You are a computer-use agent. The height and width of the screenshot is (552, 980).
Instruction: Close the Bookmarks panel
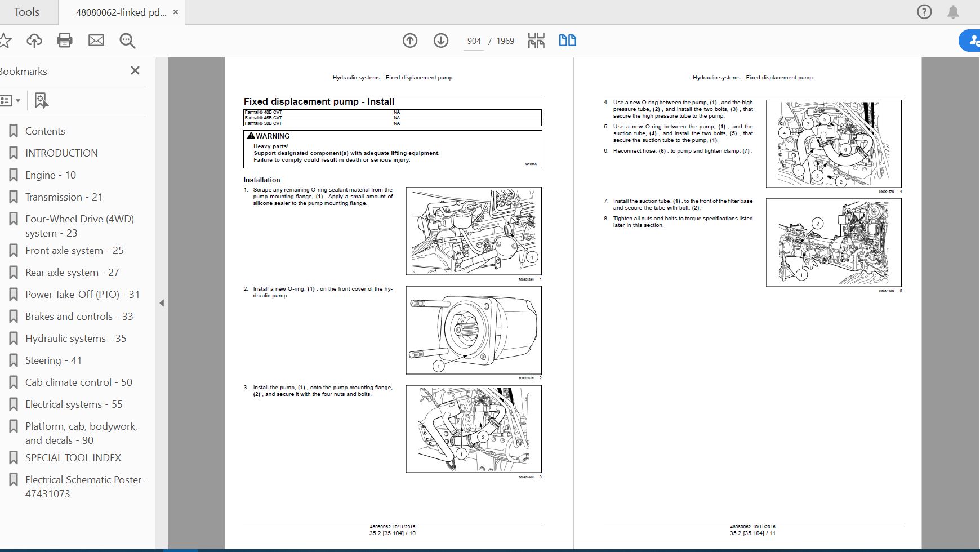[x=135, y=70]
